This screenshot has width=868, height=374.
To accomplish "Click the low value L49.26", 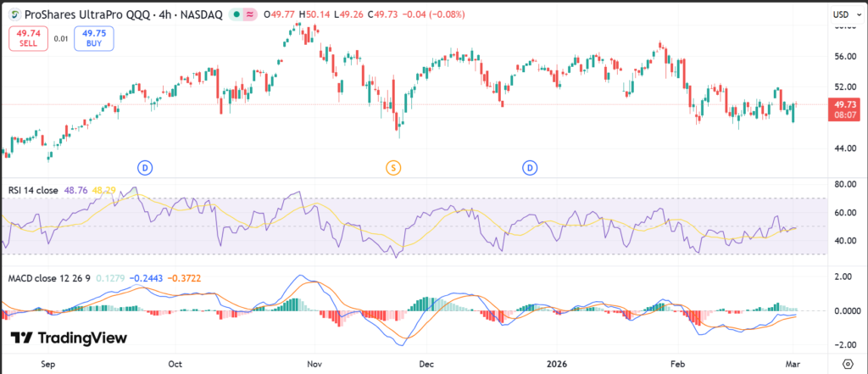I will [x=348, y=15].
